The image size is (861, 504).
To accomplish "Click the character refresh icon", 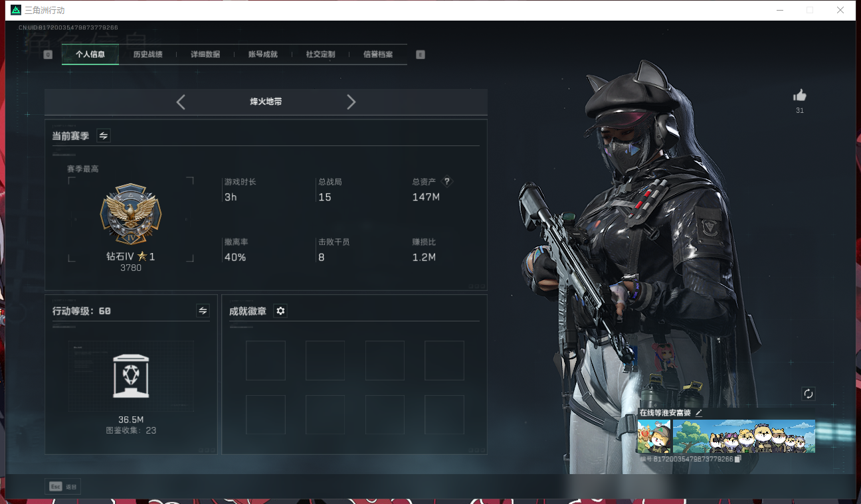I will click(808, 393).
